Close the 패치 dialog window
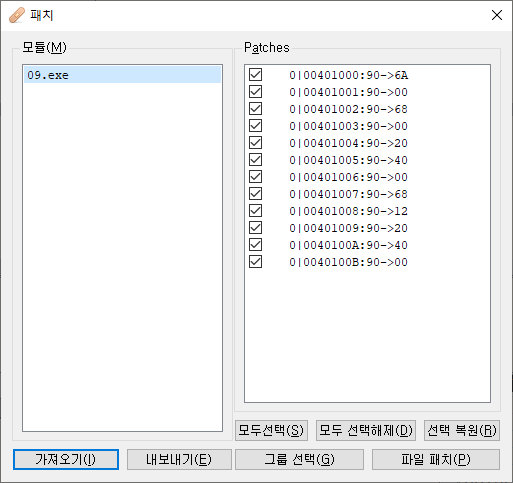 point(497,15)
